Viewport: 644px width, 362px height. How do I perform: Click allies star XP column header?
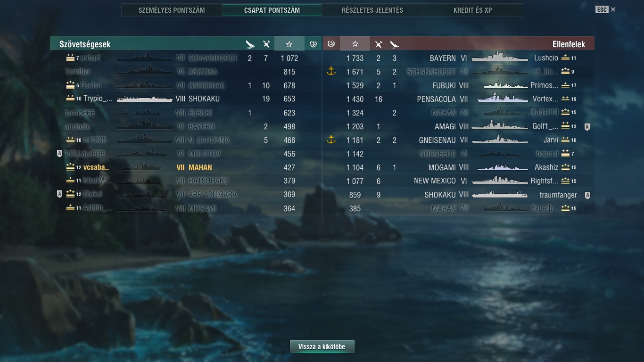point(289,44)
